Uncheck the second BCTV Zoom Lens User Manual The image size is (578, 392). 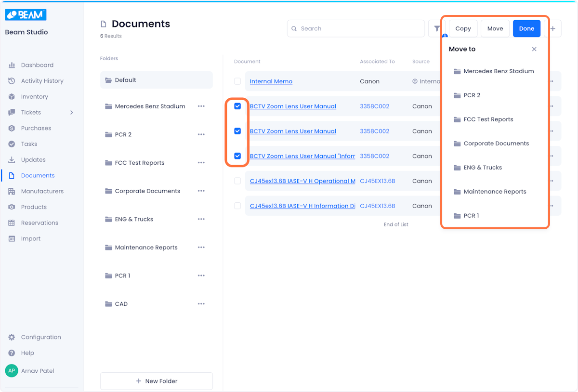[237, 131]
